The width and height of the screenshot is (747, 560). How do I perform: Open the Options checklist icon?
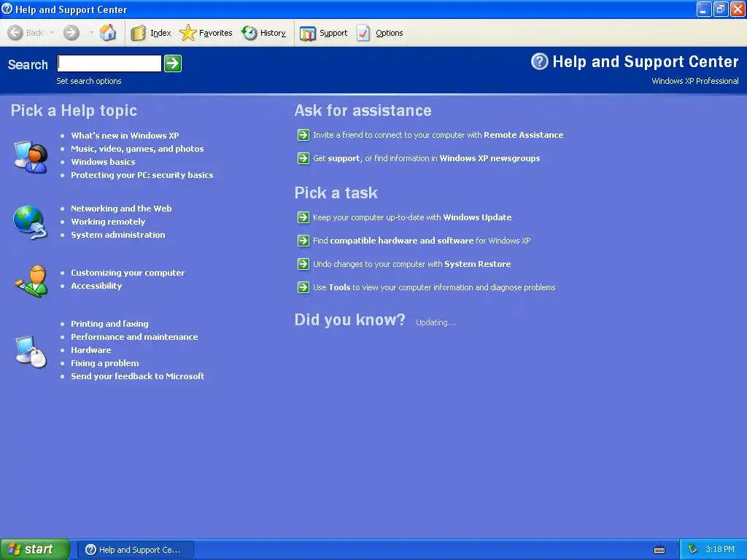[x=363, y=33]
